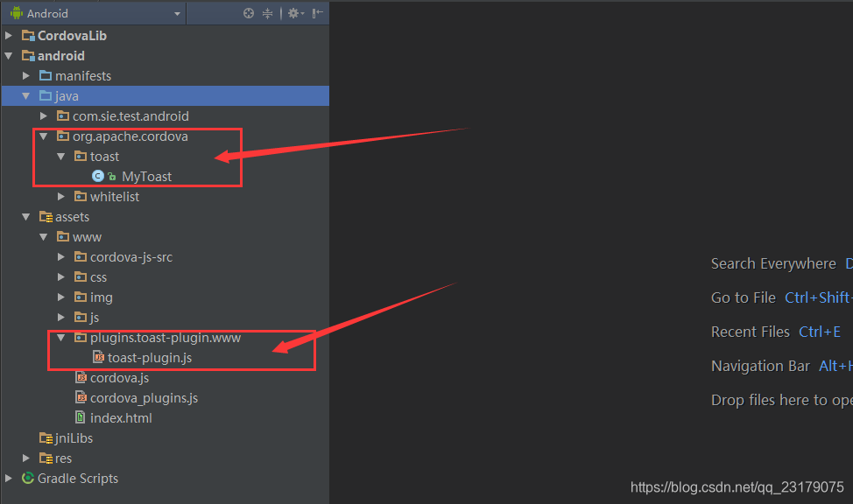
Task: Click the toast package folder icon
Action: tap(81, 156)
